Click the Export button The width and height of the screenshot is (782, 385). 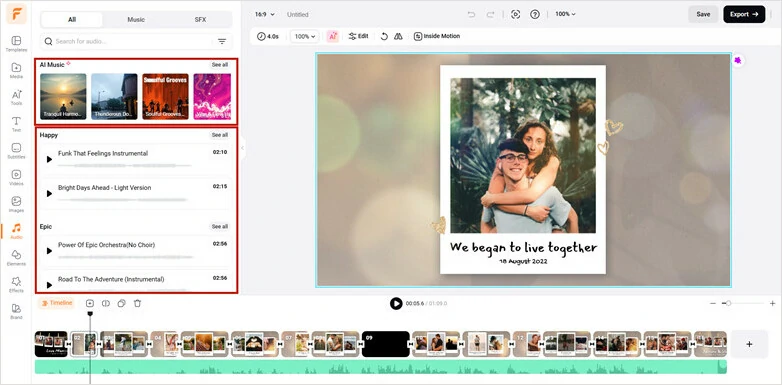pos(744,14)
